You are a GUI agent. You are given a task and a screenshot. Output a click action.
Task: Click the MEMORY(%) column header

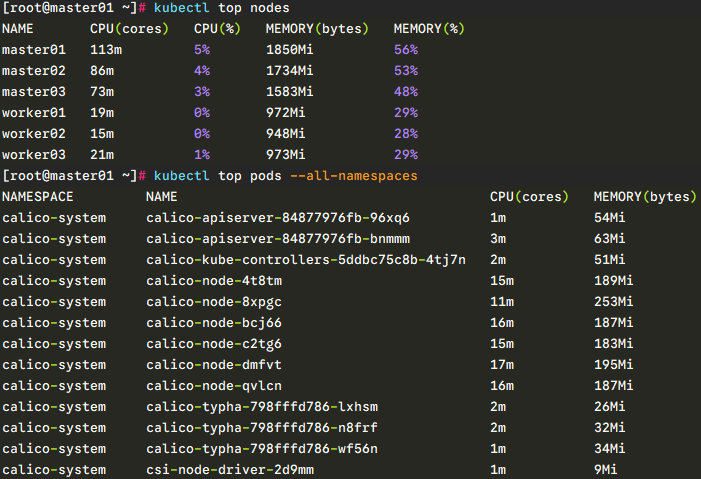point(429,28)
